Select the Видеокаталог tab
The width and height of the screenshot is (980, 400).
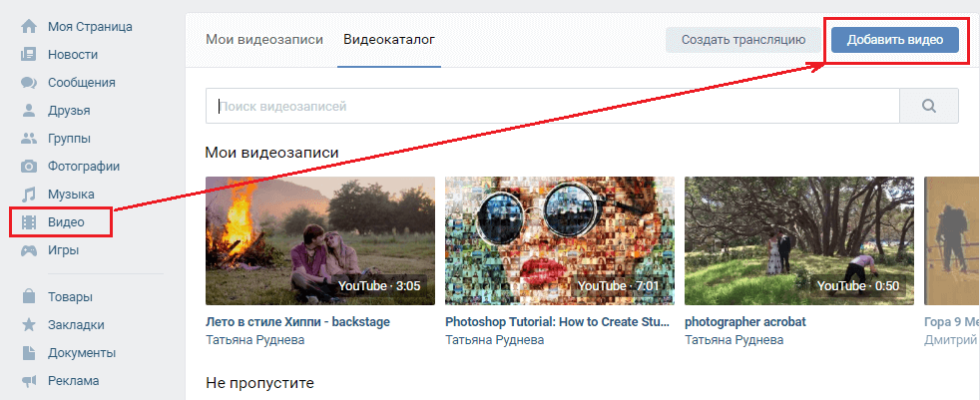point(389,40)
